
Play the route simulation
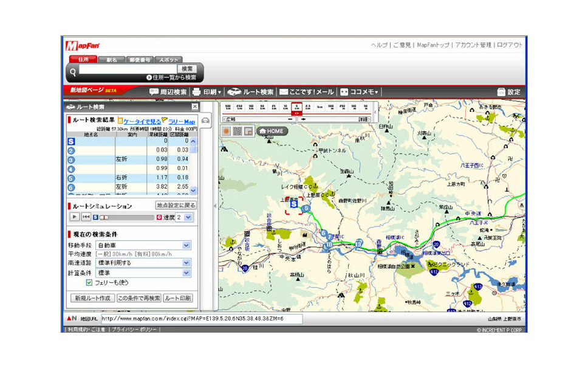point(75,217)
